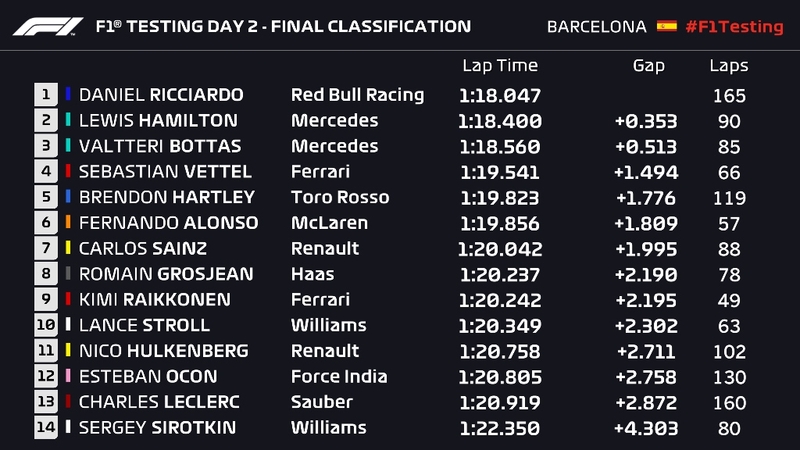Click the position 12 badge beside Ocon
Image resolution: width=800 pixels, height=450 pixels.
click(x=45, y=376)
